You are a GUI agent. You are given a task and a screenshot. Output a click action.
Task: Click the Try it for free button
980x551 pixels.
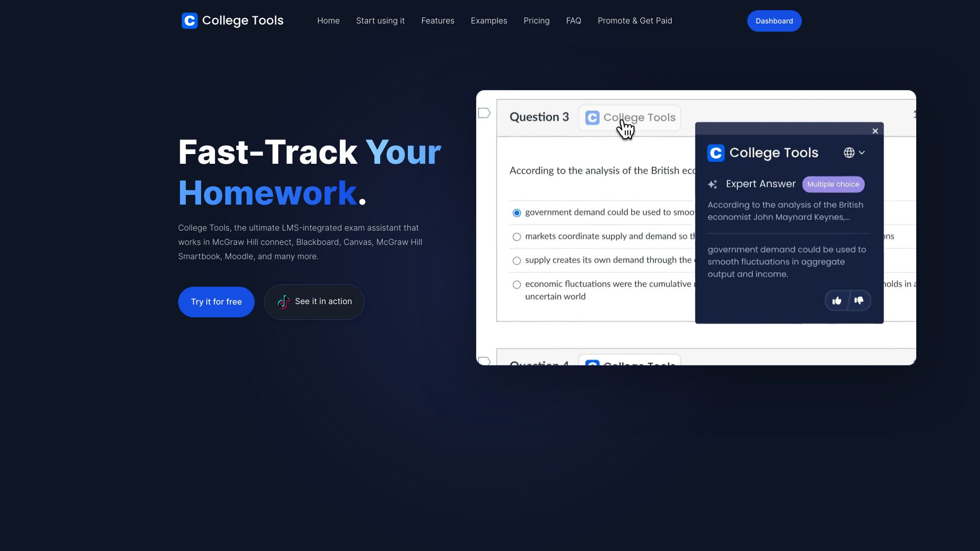[216, 302]
